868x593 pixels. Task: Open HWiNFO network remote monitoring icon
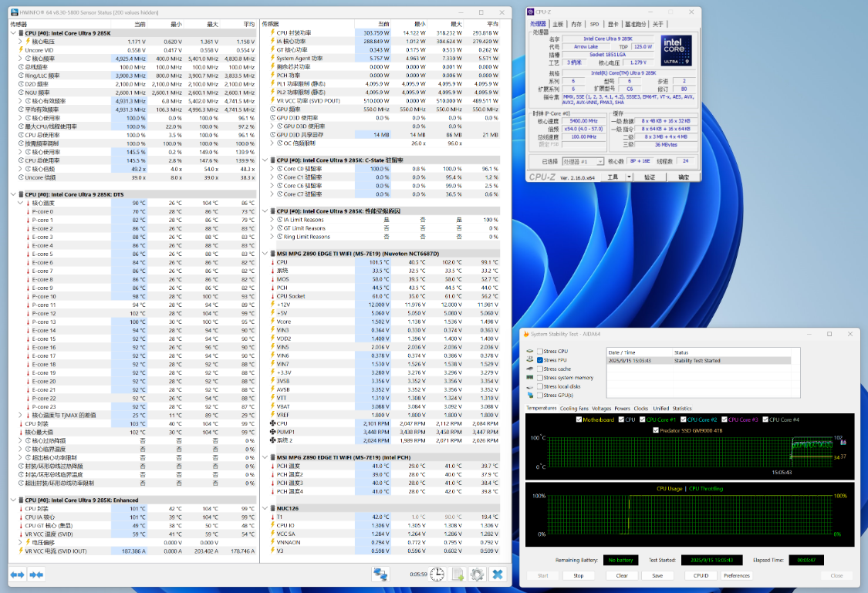click(x=380, y=574)
